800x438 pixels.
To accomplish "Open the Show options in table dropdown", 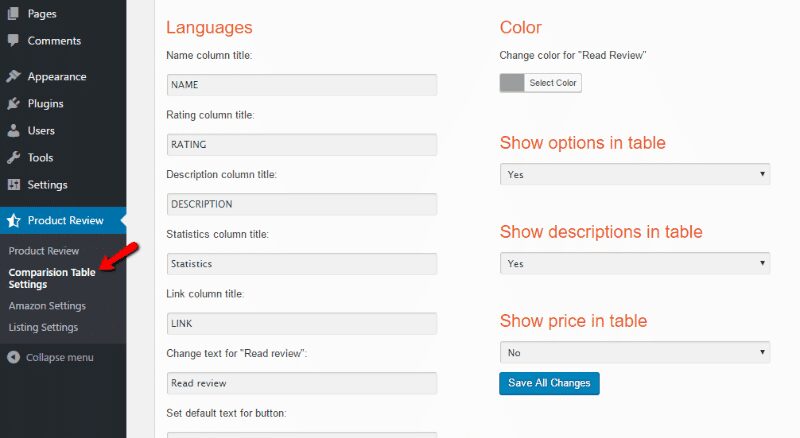I will point(635,174).
